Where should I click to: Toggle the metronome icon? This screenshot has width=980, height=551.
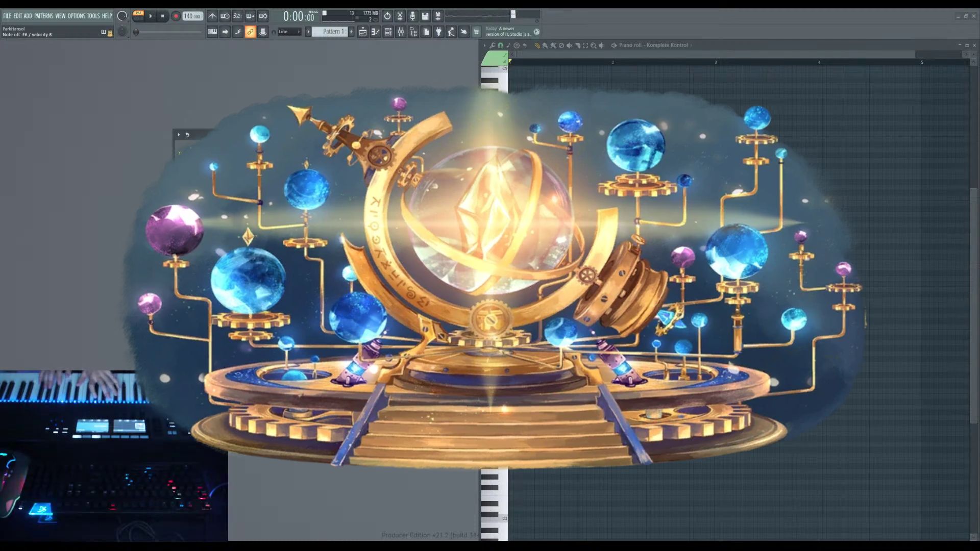coord(212,16)
